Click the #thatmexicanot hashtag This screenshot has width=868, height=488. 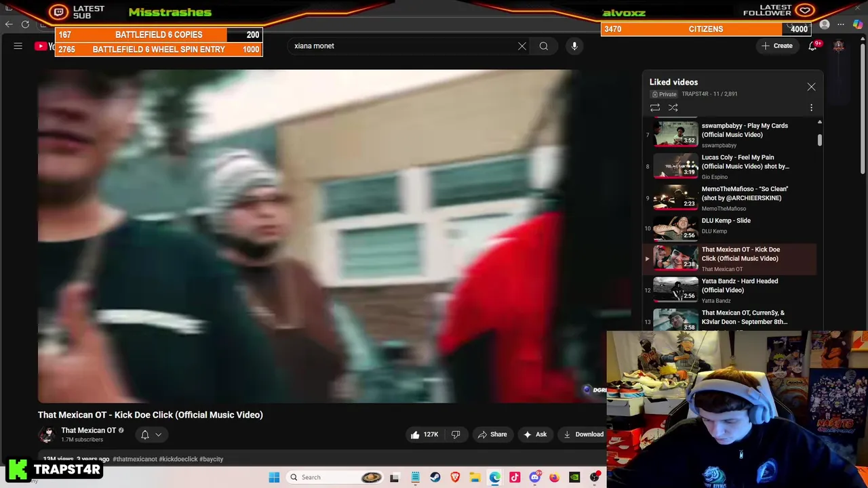(134, 459)
